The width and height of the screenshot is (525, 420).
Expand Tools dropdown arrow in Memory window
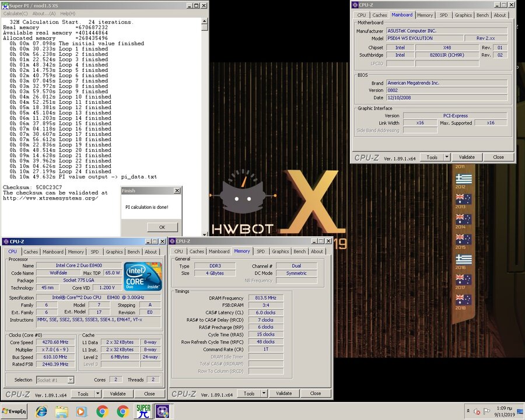pyautogui.click(x=264, y=394)
